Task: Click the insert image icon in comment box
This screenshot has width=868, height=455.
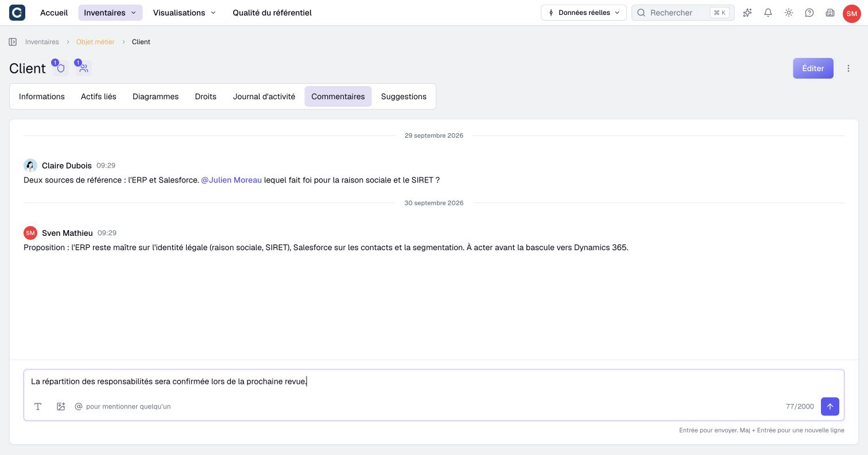Action: click(x=61, y=406)
